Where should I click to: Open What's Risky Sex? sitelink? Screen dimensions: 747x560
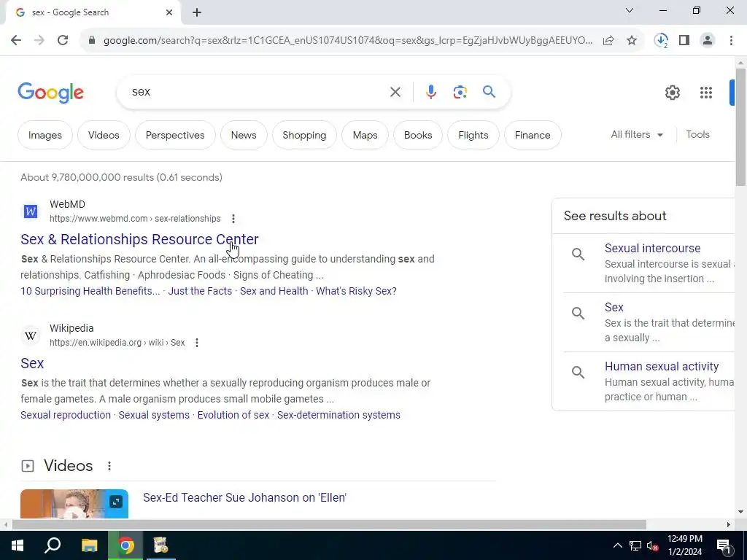356,291
